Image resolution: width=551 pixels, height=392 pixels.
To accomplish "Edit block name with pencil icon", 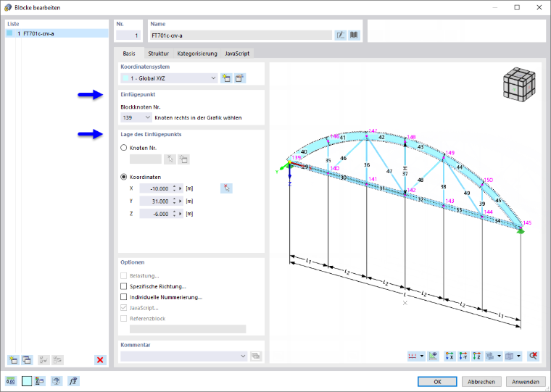I will point(341,35).
